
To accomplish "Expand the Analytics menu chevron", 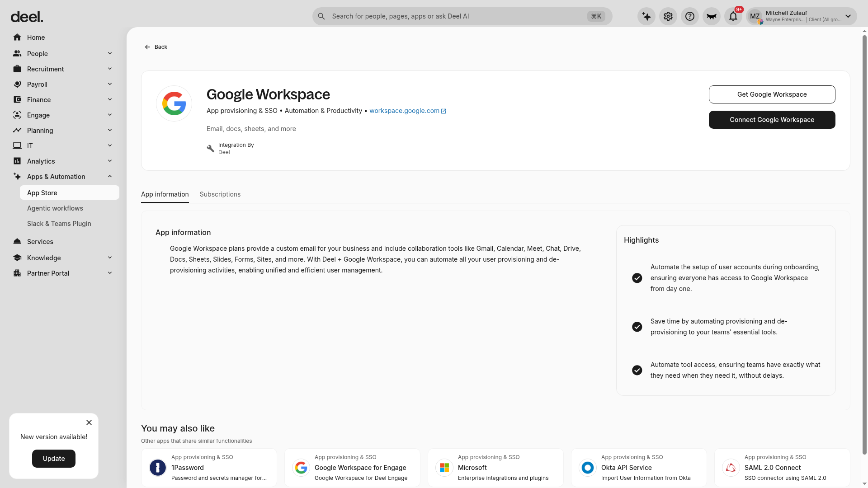I will pyautogui.click(x=110, y=161).
